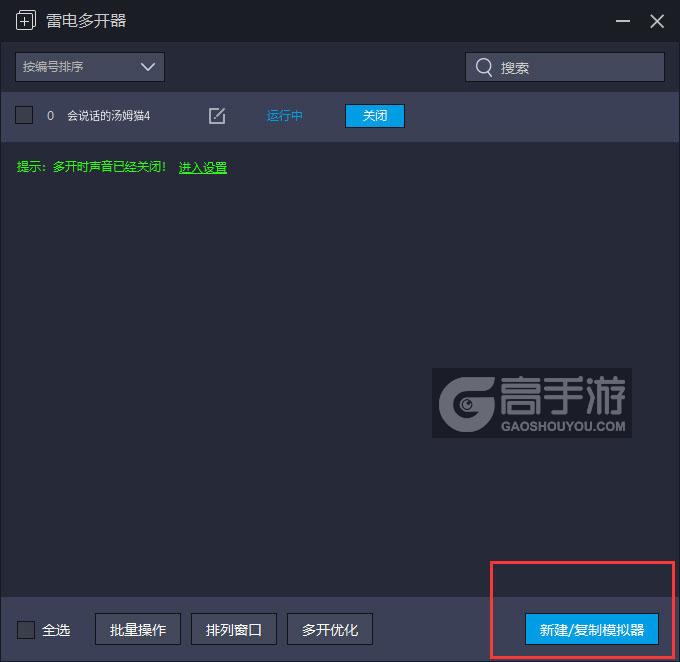Click the 排列窗口 button
This screenshot has width=680, height=662.
(x=234, y=629)
